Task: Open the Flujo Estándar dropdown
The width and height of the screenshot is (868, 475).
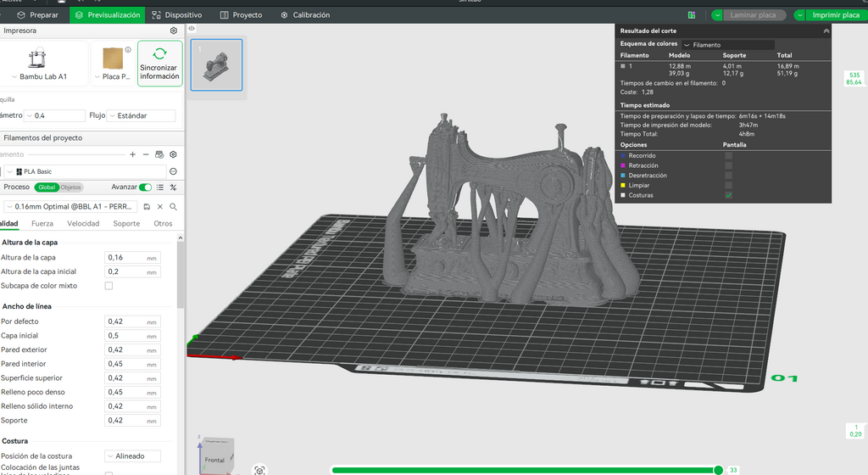Action: (x=142, y=115)
